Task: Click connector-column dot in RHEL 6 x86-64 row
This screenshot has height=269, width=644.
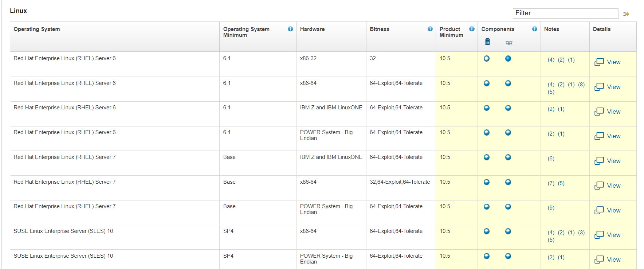Action: 508,83
